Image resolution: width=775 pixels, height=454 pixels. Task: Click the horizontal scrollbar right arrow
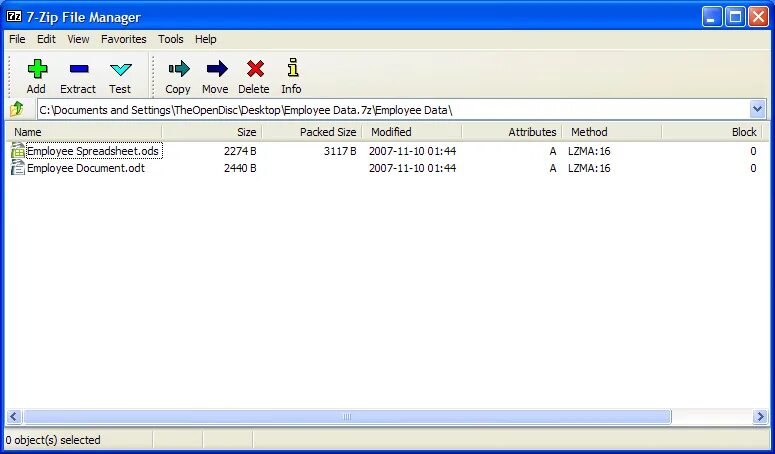tap(760, 416)
